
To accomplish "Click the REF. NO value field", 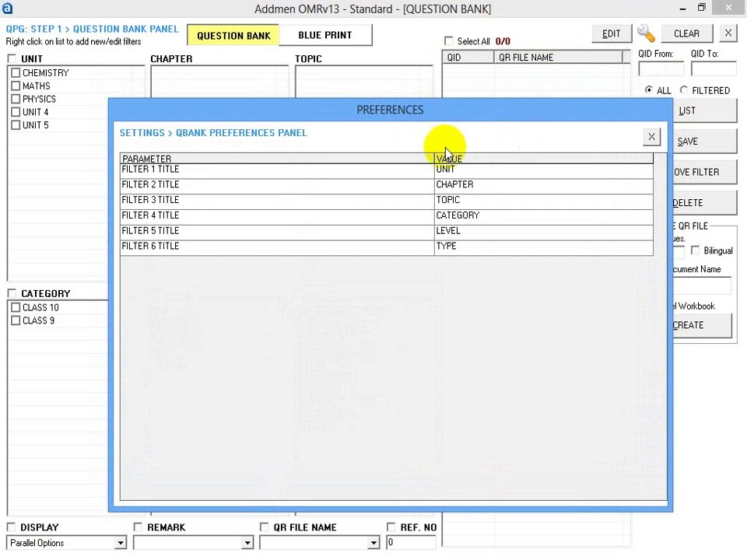I will [411, 542].
